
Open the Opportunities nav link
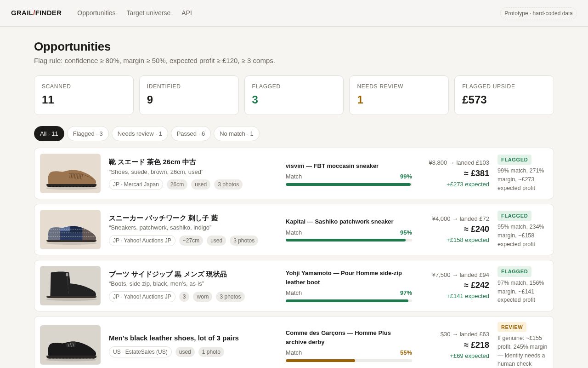tap(96, 13)
